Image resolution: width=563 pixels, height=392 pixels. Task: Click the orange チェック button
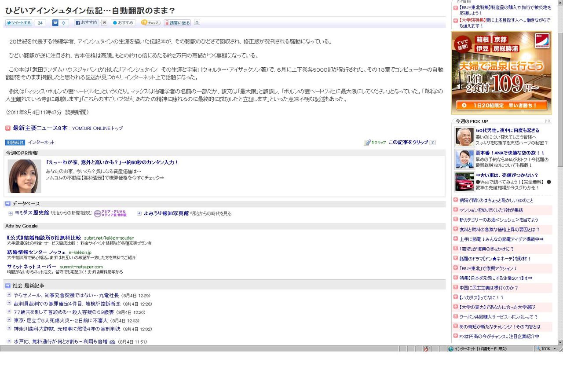[x=150, y=23]
